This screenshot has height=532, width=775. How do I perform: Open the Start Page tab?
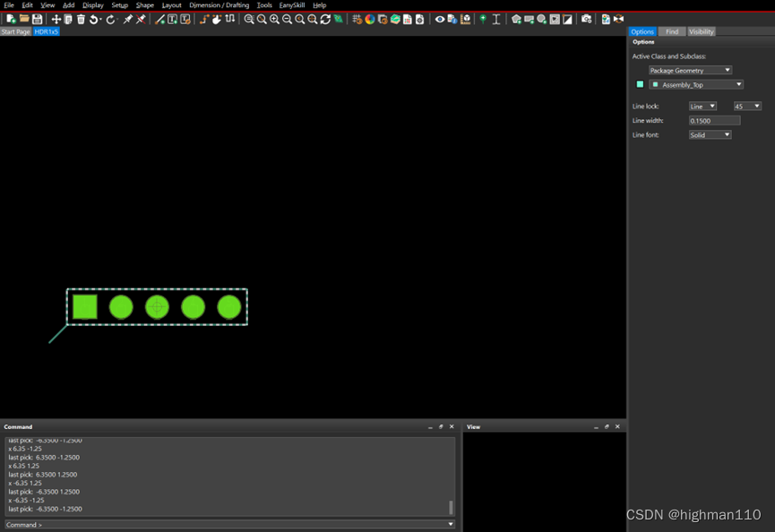(x=15, y=31)
